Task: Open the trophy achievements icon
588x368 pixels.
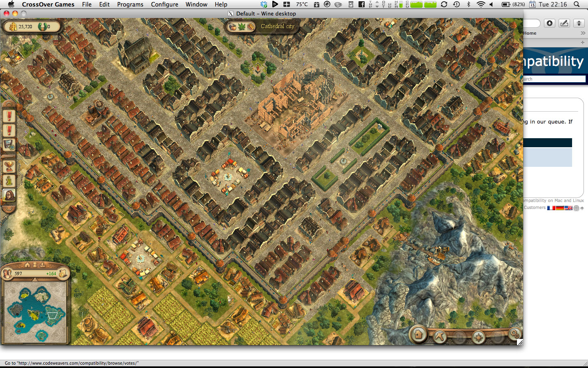Action: pyautogui.click(x=9, y=166)
